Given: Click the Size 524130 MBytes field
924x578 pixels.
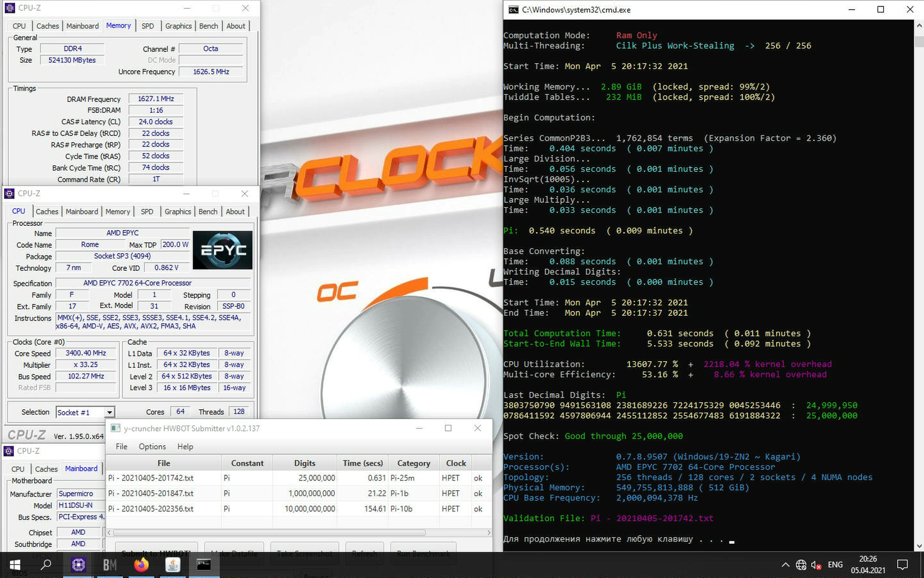Looking at the screenshot, I should (x=72, y=60).
